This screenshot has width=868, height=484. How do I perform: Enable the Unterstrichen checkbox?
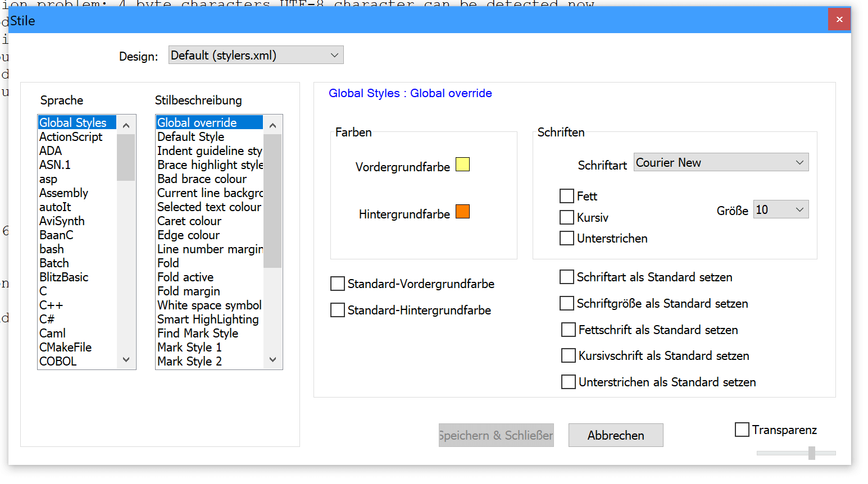point(567,238)
